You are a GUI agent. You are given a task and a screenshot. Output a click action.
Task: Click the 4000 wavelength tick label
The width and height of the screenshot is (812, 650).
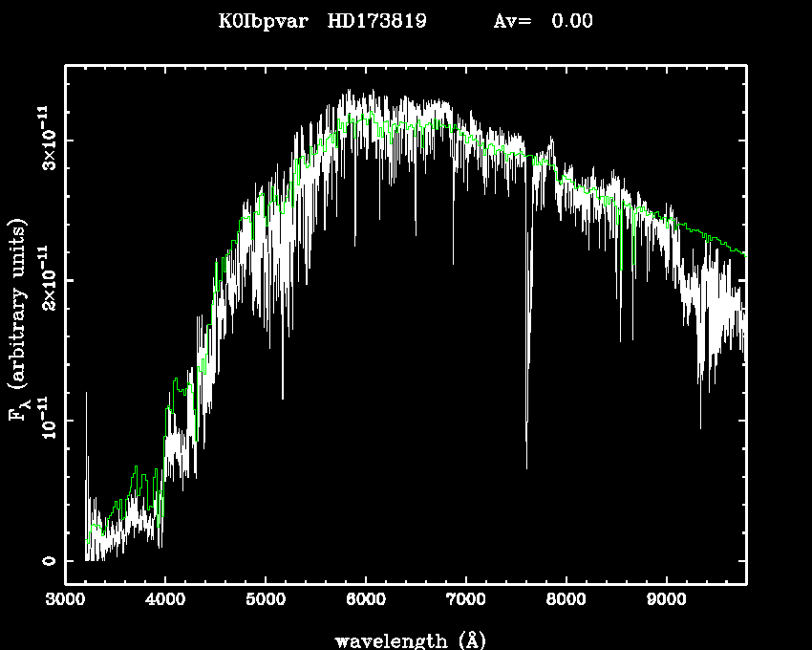165,601
